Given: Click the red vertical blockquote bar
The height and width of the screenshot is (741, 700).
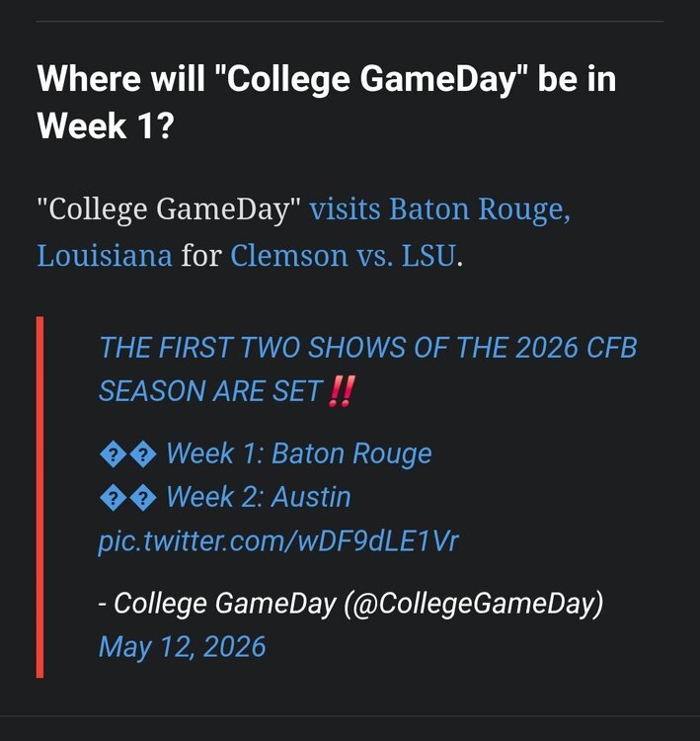Looking at the screenshot, I should [40, 497].
